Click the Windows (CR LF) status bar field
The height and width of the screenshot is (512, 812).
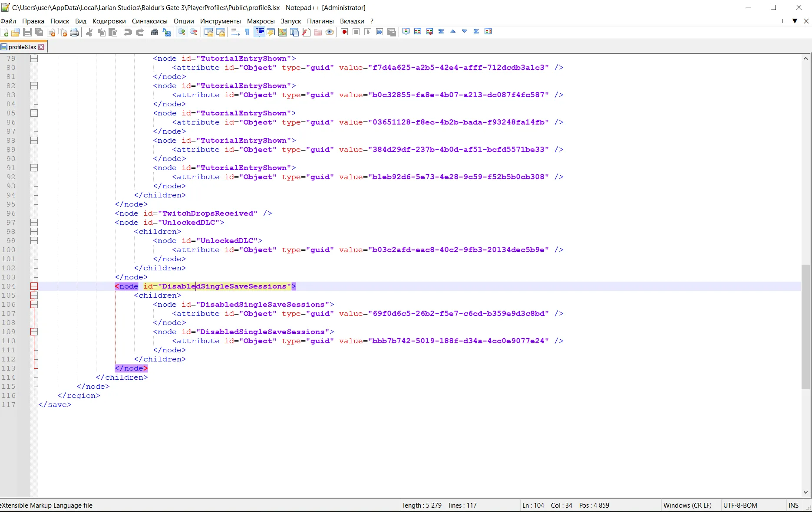click(x=687, y=505)
